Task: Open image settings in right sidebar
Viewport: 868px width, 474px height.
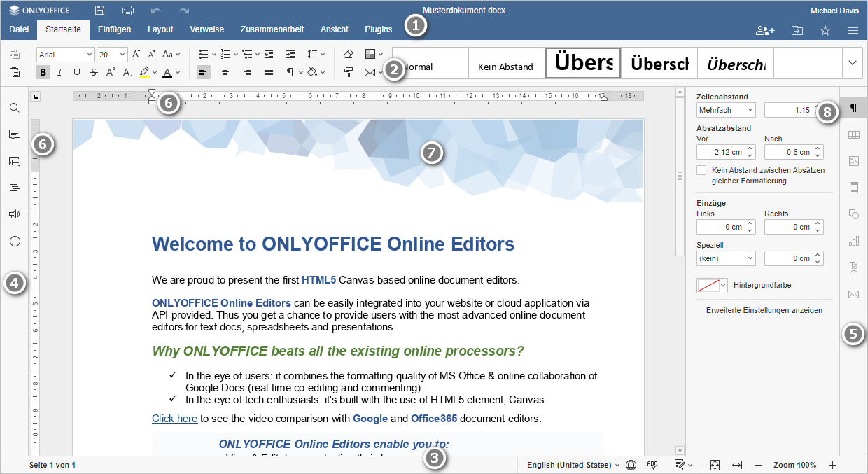Action: pos(853,161)
